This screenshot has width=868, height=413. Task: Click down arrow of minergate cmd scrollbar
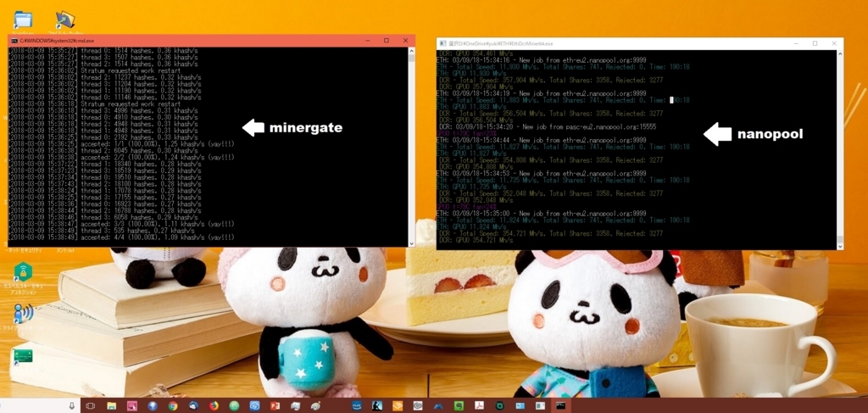click(x=411, y=243)
